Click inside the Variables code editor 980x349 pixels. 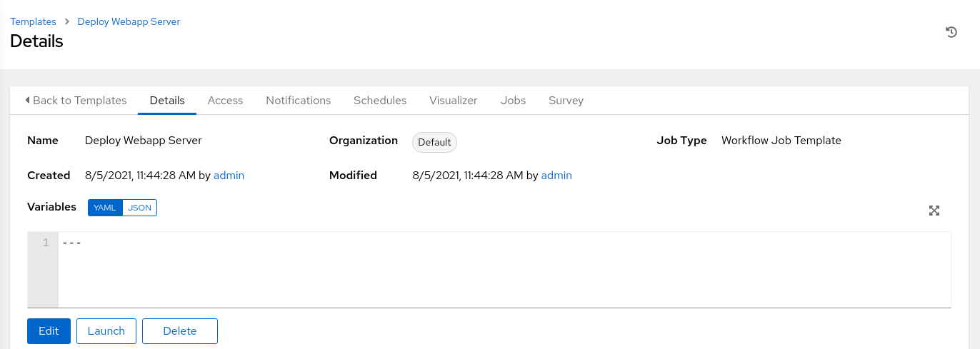pyautogui.click(x=500, y=271)
